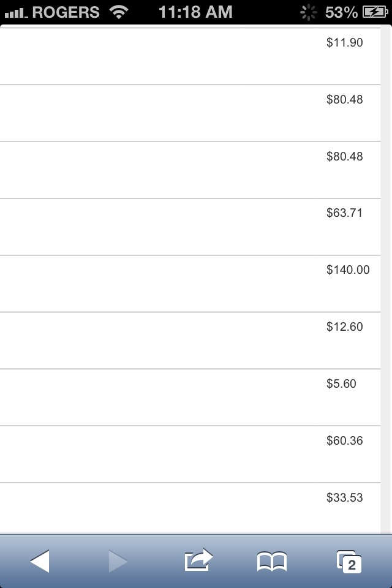The height and width of the screenshot is (588, 392).
Task: Open the share action icon
Action: click(x=198, y=560)
